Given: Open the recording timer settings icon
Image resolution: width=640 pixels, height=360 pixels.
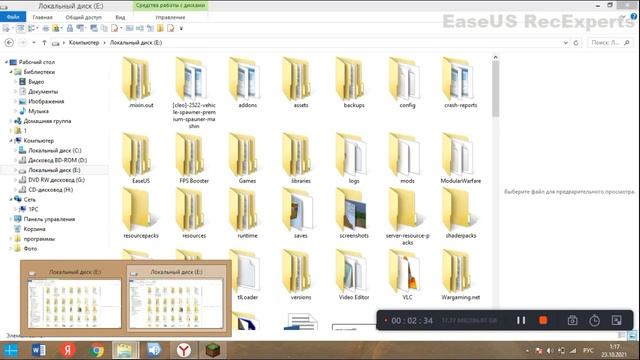Looking at the screenshot, I should (x=594, y=320).
